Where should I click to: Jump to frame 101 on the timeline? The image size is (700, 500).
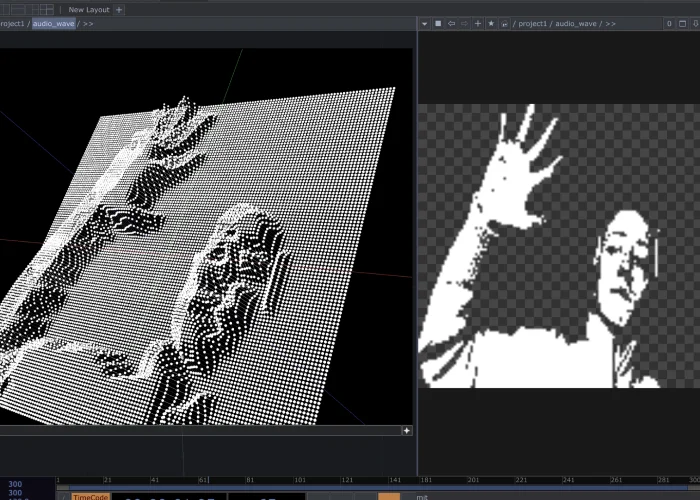[300, 480]
